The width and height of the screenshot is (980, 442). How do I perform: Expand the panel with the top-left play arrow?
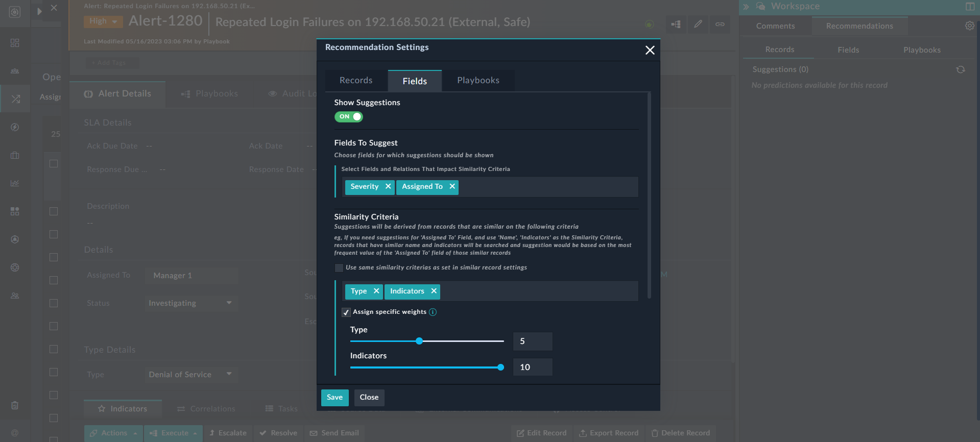point(39,11)
